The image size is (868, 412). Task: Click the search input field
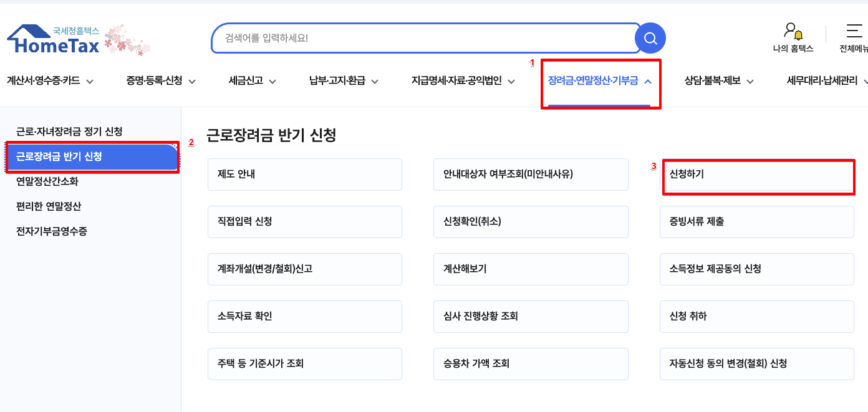click(424, 37)
